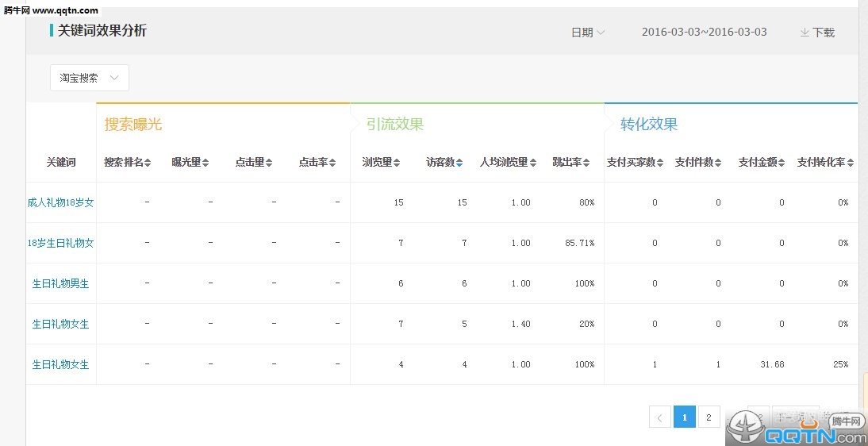This screenshot has height=446, width=868.
Task: Open the 淘宝搜索 source dropdown
Action: click(90, 78)
